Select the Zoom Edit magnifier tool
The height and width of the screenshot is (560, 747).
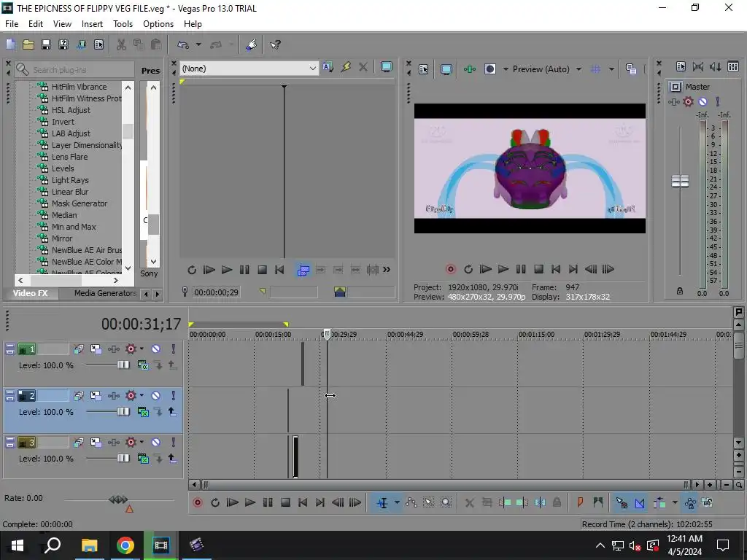coord(446,502)
